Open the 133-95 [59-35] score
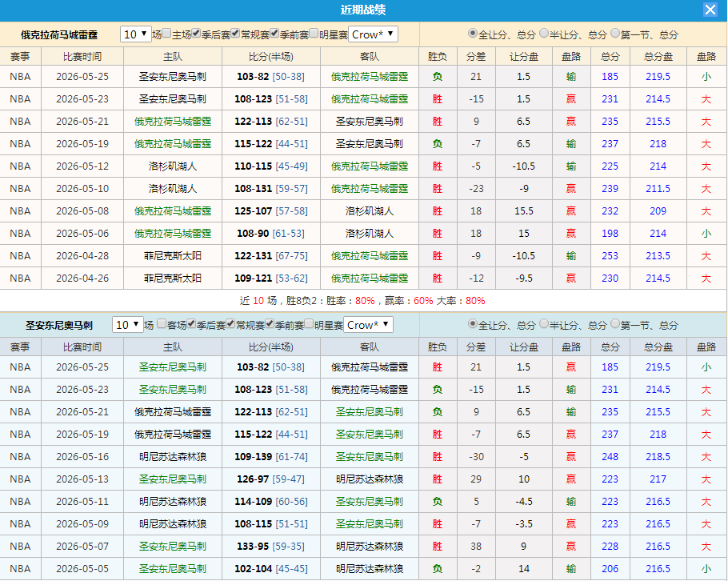The height and width of the screenshot is (581, 728). tap(271, 546)
